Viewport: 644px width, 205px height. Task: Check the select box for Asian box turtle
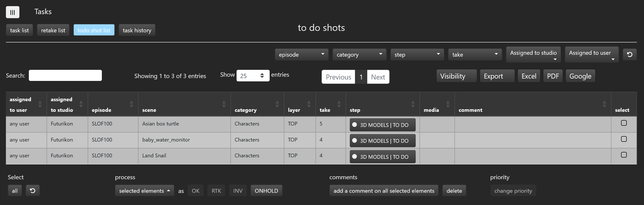click(x=624, y=123)
